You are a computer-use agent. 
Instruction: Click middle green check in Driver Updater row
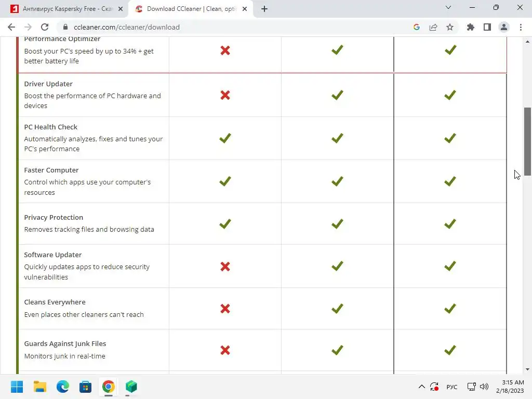tap(337, 95)
